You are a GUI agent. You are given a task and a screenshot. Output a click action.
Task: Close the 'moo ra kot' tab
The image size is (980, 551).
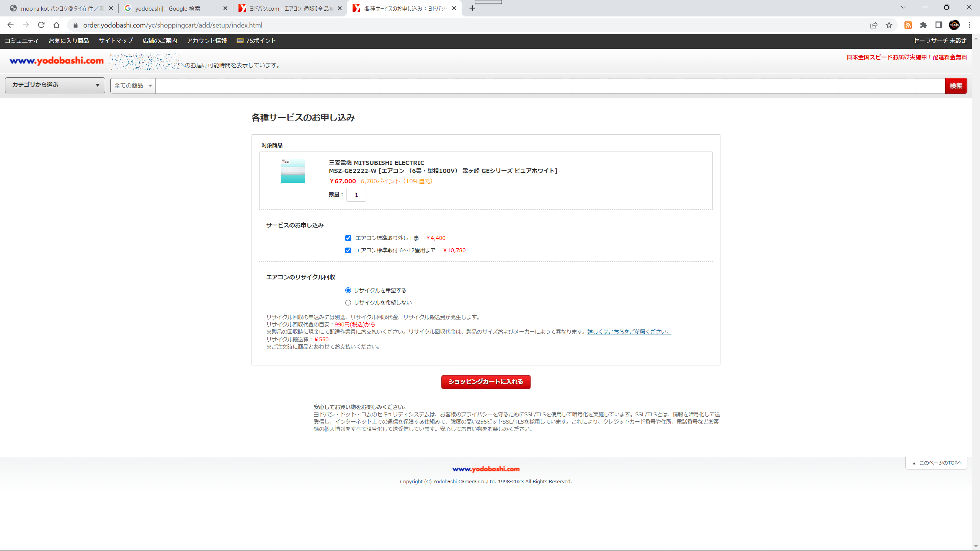click(111, 8)
